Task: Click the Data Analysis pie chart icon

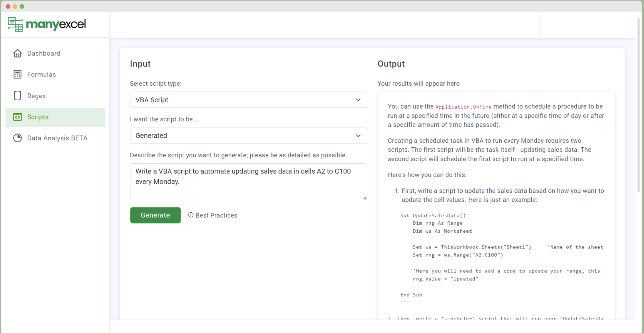Action: 17,138
